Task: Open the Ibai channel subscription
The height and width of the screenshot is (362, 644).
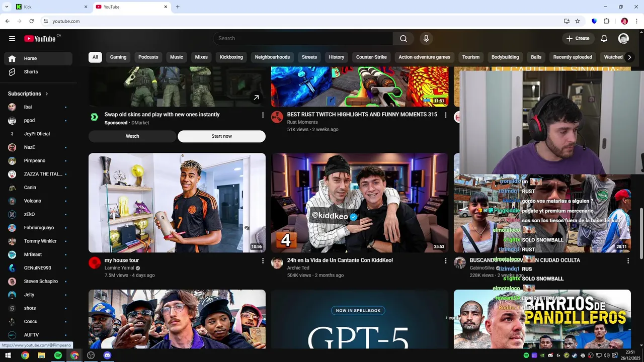Action: pyautogui.click(x=38, y=107)
